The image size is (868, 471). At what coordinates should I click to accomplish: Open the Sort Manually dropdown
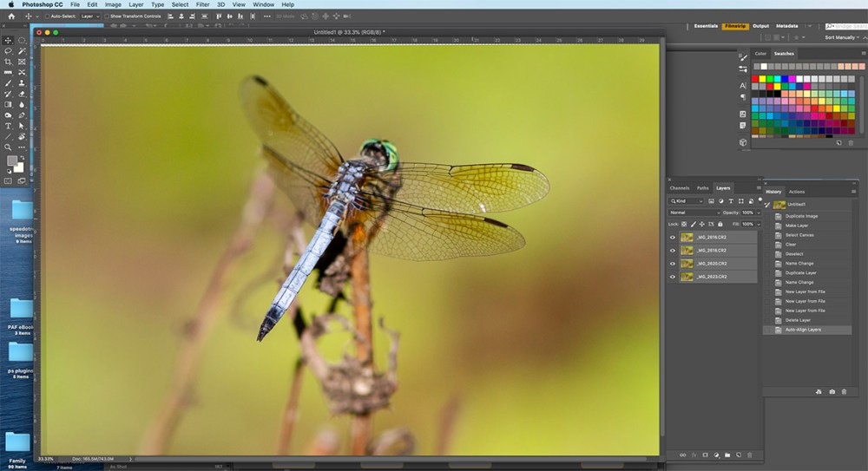[x=842, y=37]
